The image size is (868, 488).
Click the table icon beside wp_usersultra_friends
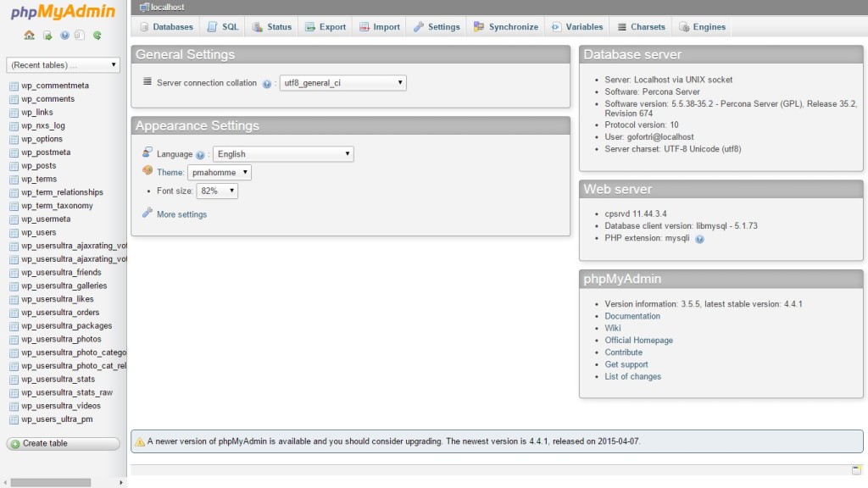[14, 273]
